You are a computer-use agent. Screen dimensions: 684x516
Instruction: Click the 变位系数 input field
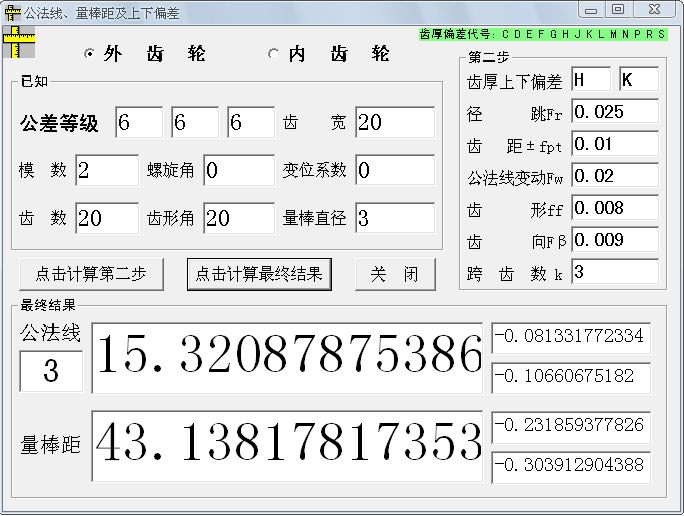point(395,170)
